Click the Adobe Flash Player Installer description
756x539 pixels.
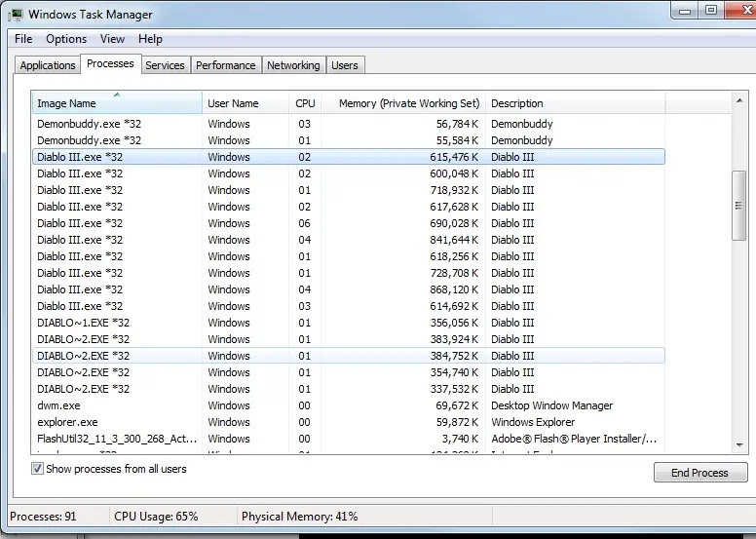point(573,439)
